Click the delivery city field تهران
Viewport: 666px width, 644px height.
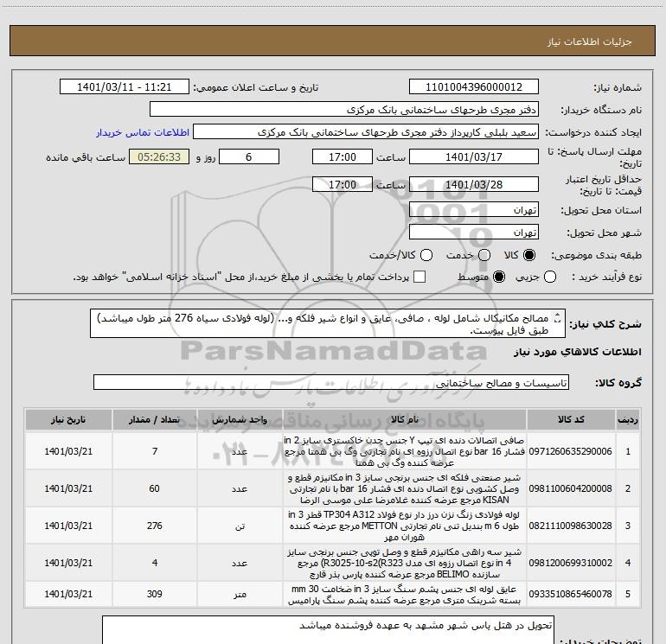(x=474, y=233)
